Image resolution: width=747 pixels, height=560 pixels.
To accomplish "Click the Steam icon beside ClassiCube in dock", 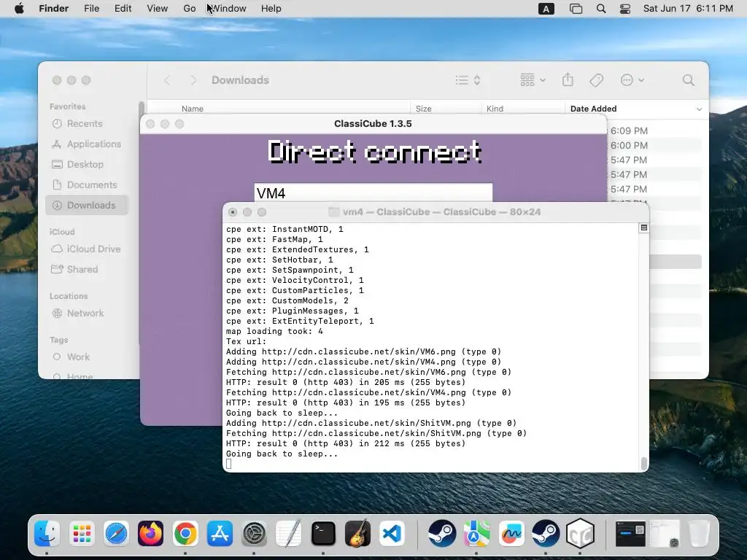I will 546,533.
